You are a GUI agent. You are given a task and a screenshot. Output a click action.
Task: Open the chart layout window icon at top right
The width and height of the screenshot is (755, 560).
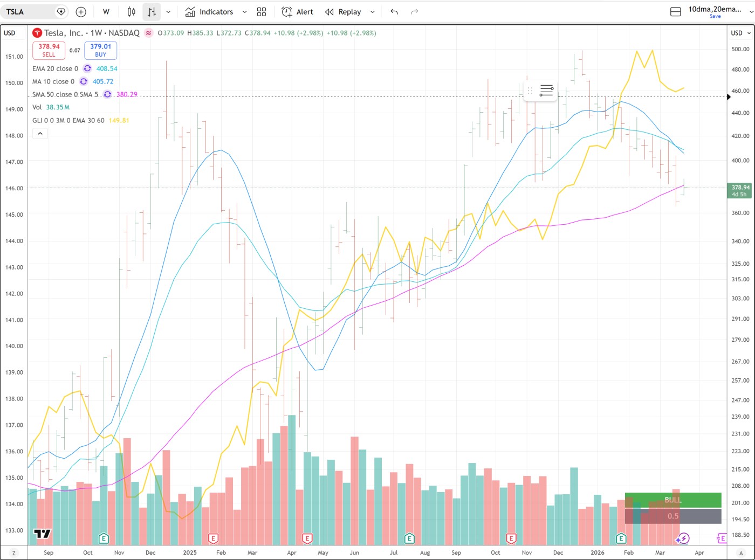pyautogui.click(x=675, y=12)
